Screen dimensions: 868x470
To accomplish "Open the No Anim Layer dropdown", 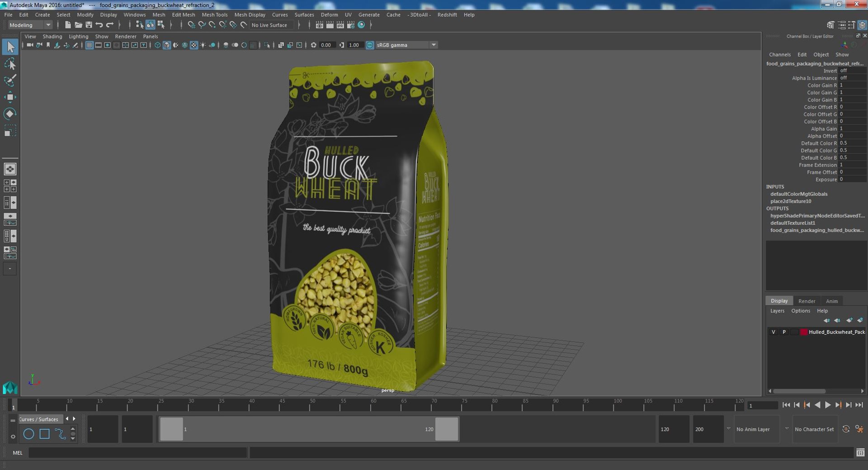I will (x=756, y=429).
